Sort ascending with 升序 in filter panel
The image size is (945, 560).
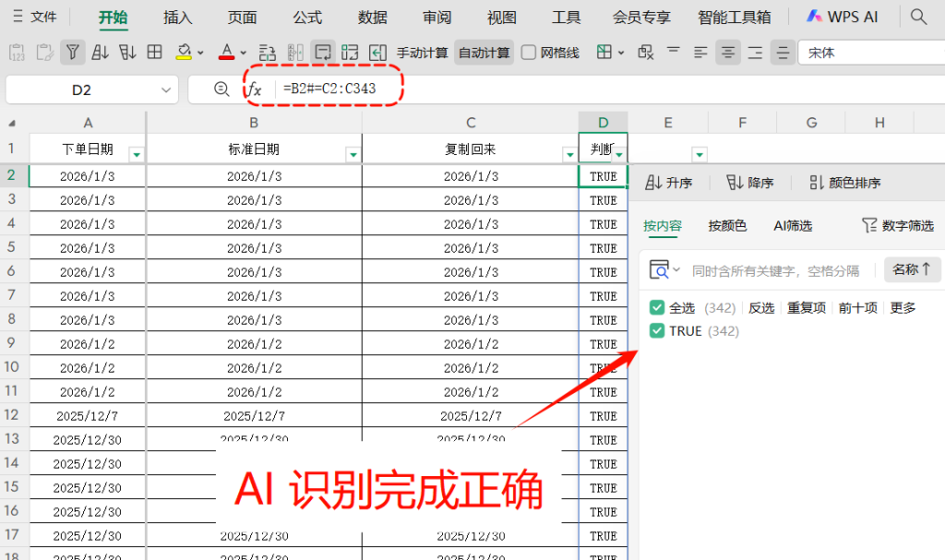pos(668,183)
